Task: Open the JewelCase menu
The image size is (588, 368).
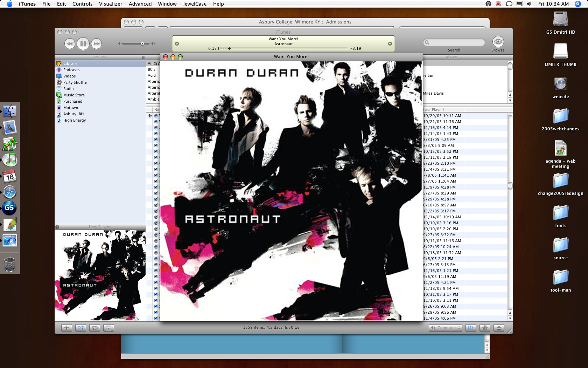Action: (195, 4)
